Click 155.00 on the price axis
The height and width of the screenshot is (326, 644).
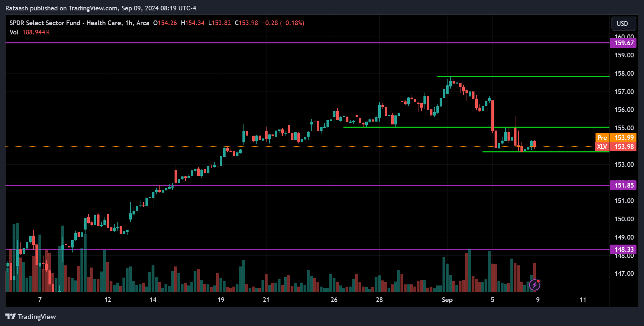coord(624,128)
